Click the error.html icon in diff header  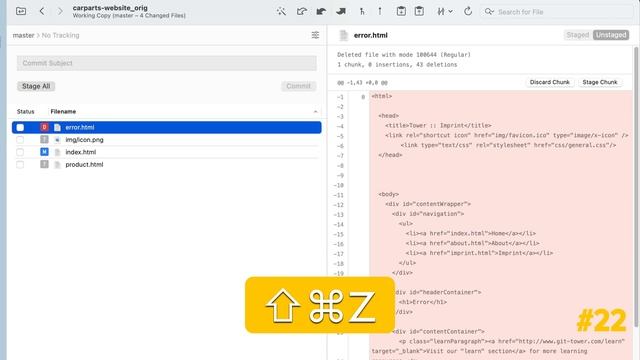343,35
